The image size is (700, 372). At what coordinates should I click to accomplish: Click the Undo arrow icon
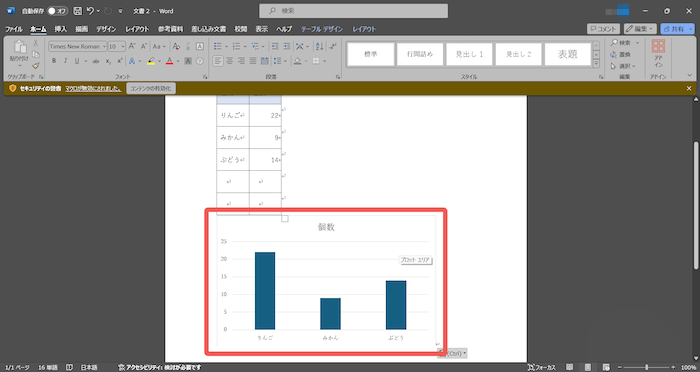click(91, 11)
